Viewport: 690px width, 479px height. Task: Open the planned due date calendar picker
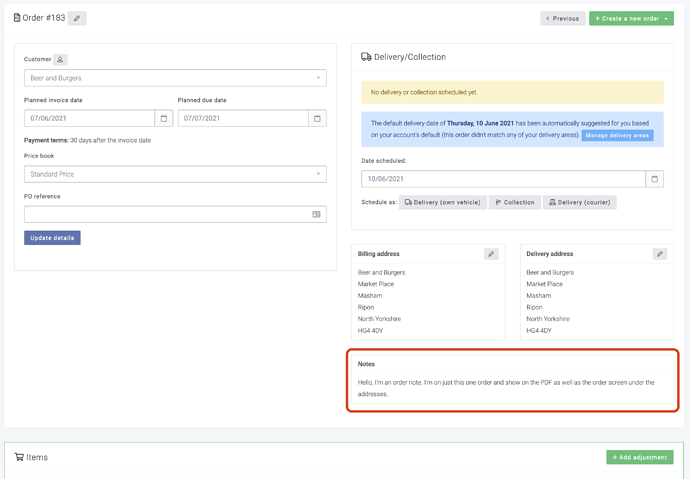317,118
